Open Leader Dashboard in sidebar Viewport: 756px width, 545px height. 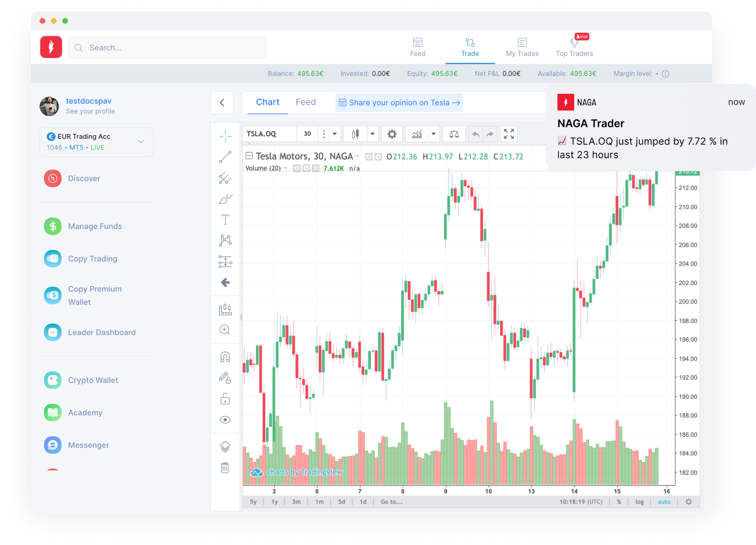pos(90,332)
